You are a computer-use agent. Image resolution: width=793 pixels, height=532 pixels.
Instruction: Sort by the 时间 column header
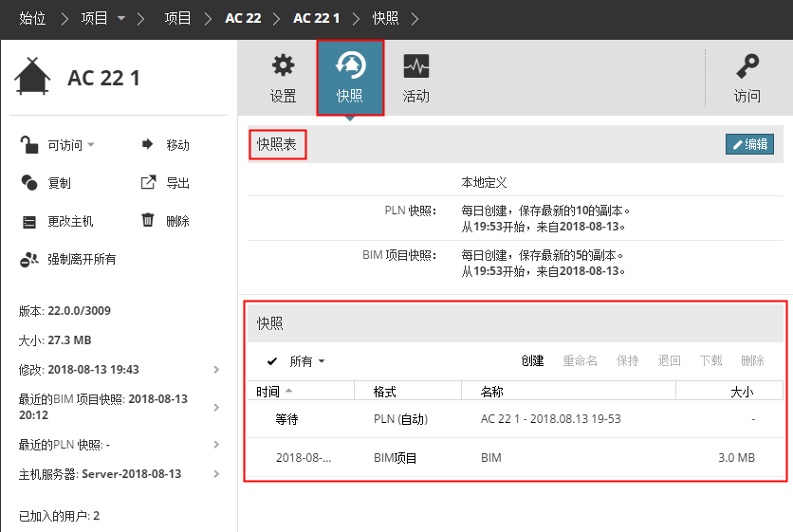coord(301,392)
